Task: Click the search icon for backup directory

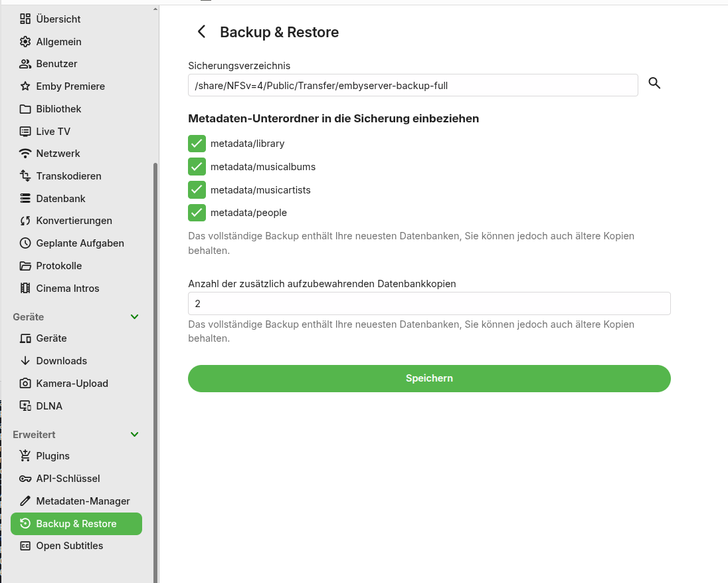Action: pyautogui.click(x=654, y=83)
